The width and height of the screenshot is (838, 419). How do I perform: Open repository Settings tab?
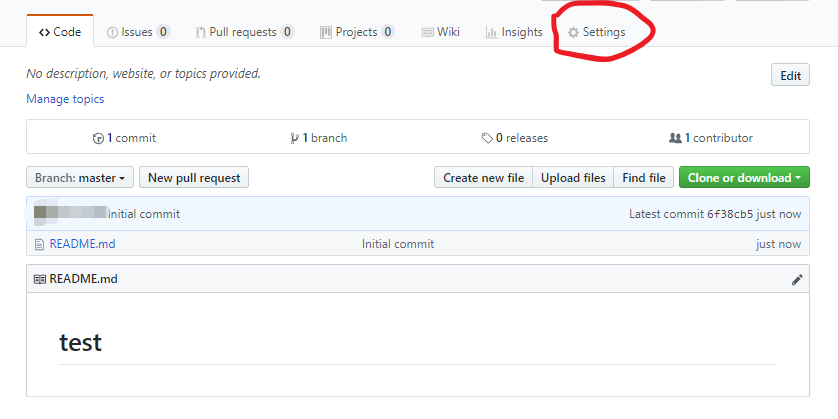tap(596, 32)
